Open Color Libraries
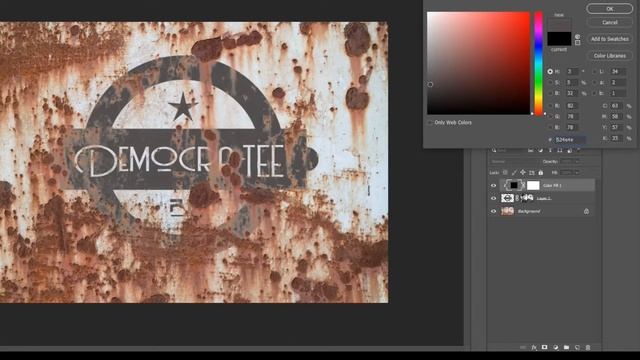 609,56
